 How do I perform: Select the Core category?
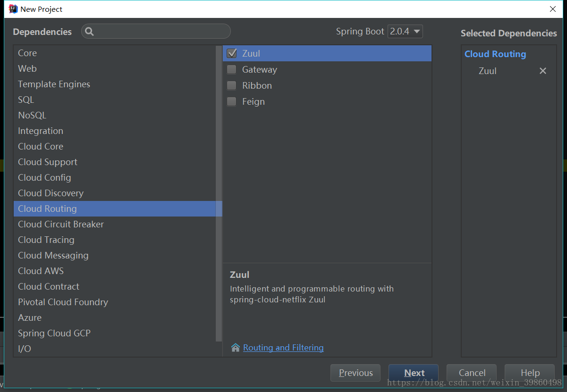(x=115, y=53)
